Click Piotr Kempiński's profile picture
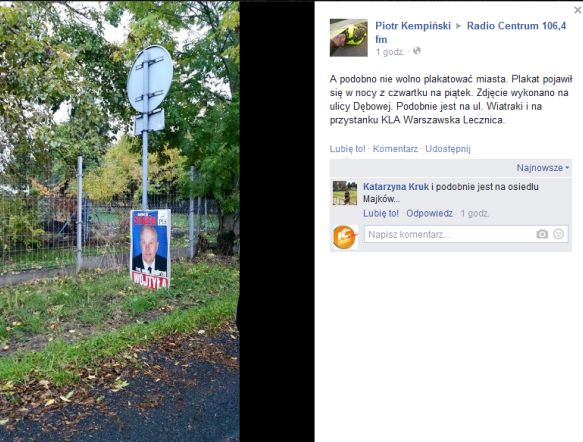The width and height of the screenshot is (583, 442). pos(348,38)
